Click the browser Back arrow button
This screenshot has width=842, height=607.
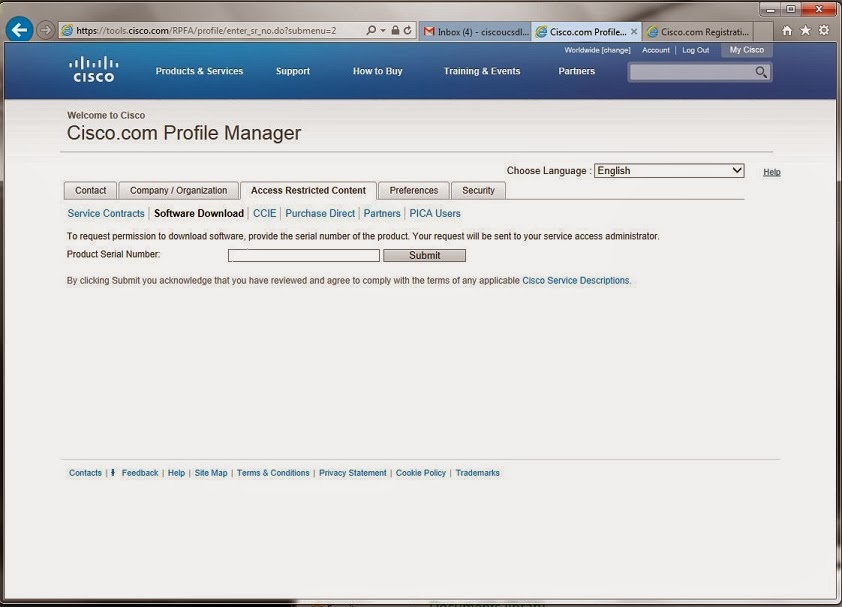coord(19,30)
